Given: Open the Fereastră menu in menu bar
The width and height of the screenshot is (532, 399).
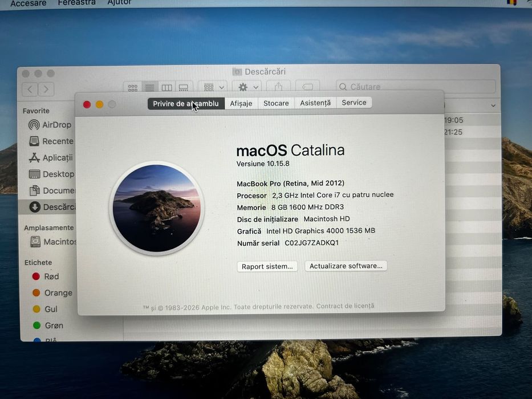Looking at the screenshot, I should [x=76, y=3].
